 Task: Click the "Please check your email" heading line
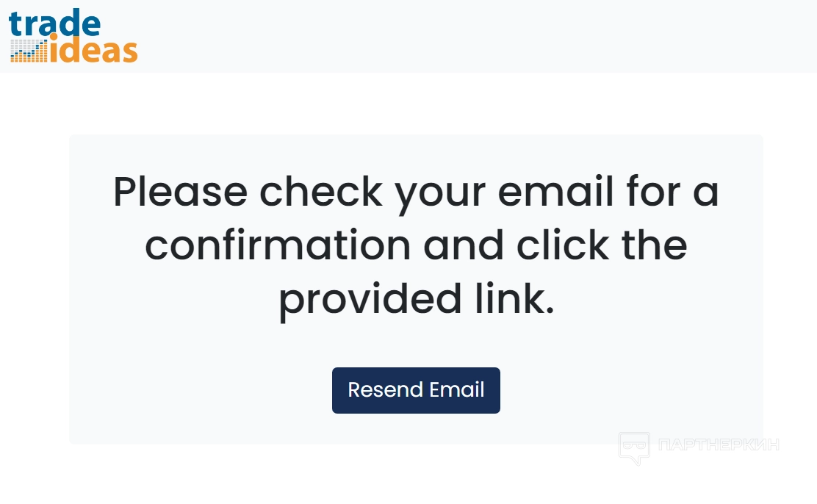416,192
